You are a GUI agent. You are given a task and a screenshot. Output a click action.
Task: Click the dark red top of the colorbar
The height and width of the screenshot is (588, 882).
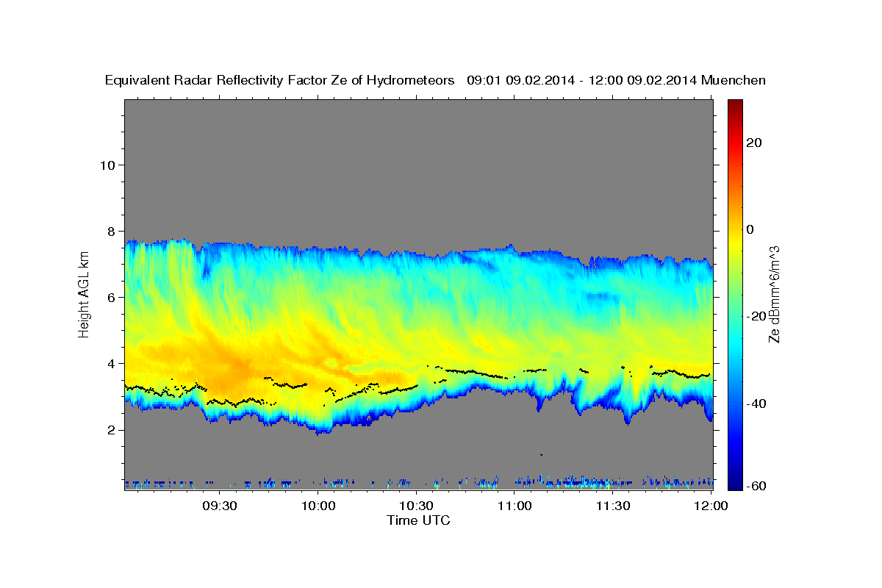(x=734, y=105)
